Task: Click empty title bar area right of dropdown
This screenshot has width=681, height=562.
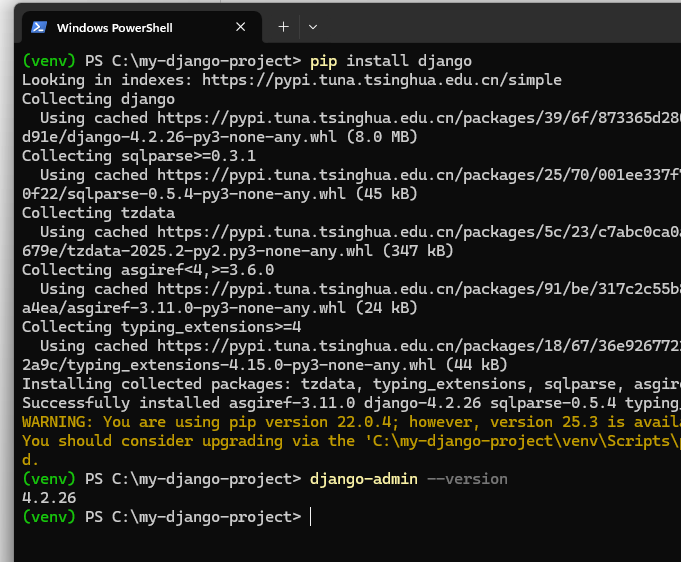Action: (500, 27)
